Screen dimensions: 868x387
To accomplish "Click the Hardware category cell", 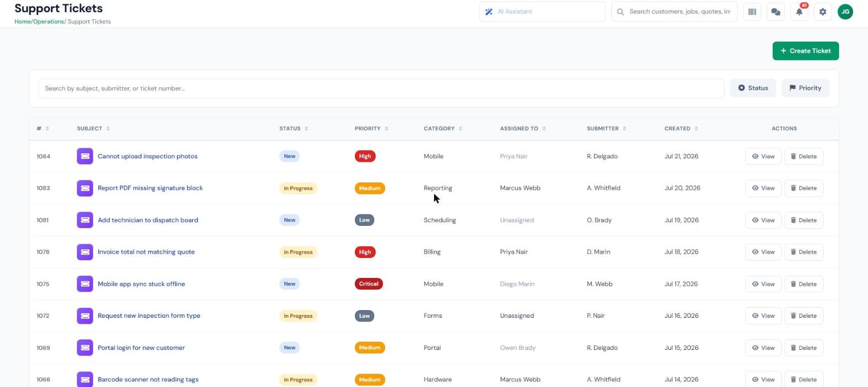I will point(438,380).
